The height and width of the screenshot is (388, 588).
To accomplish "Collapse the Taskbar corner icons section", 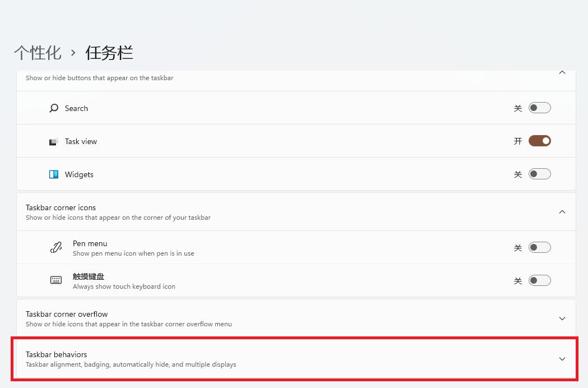I will coord(562,211).
